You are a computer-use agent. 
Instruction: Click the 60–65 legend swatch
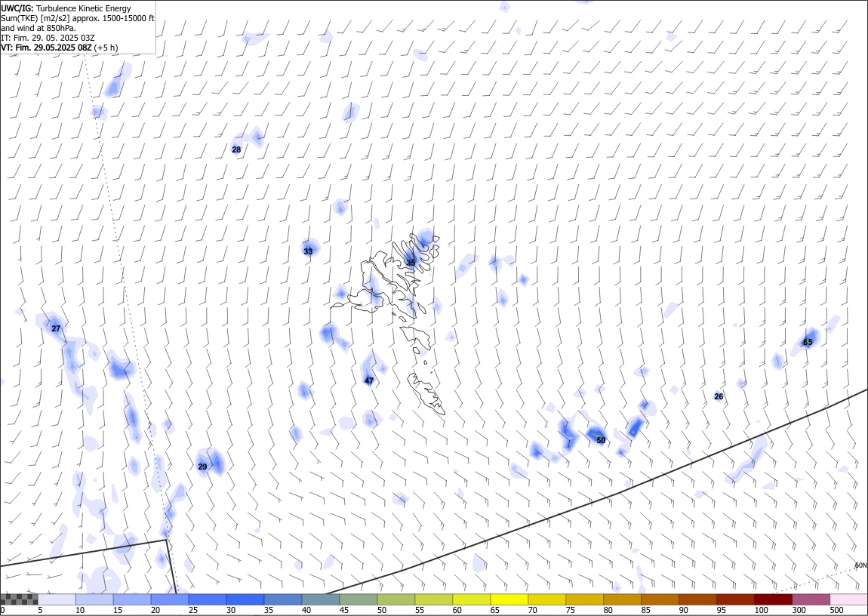tap(471, 599)
